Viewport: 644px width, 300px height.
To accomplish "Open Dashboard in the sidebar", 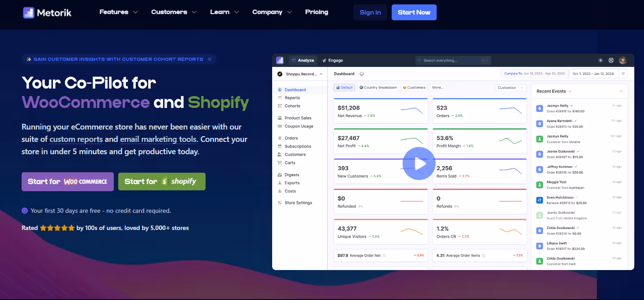I will click(295, 90).
